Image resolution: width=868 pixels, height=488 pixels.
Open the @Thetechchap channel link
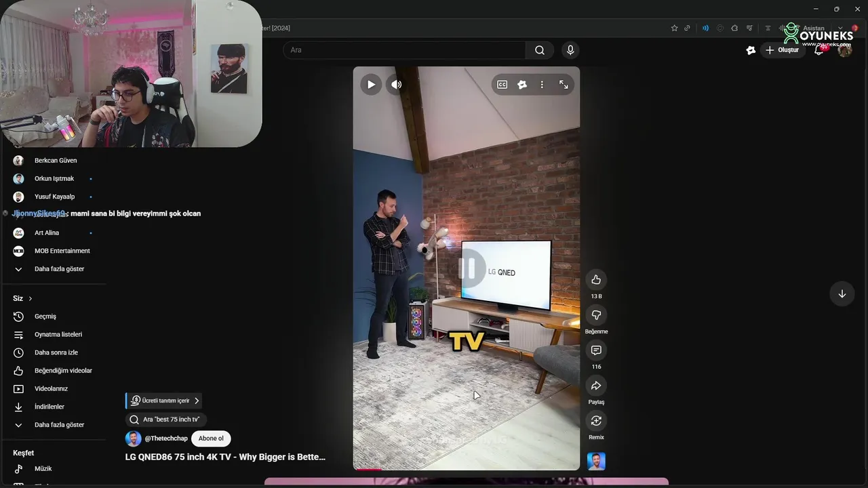[x=166, y=439]
